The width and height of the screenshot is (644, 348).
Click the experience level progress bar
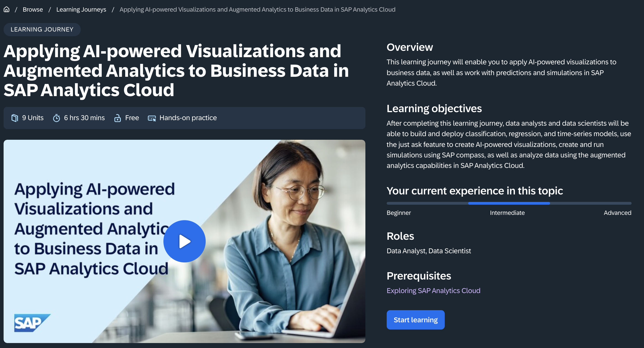(509, 203)
